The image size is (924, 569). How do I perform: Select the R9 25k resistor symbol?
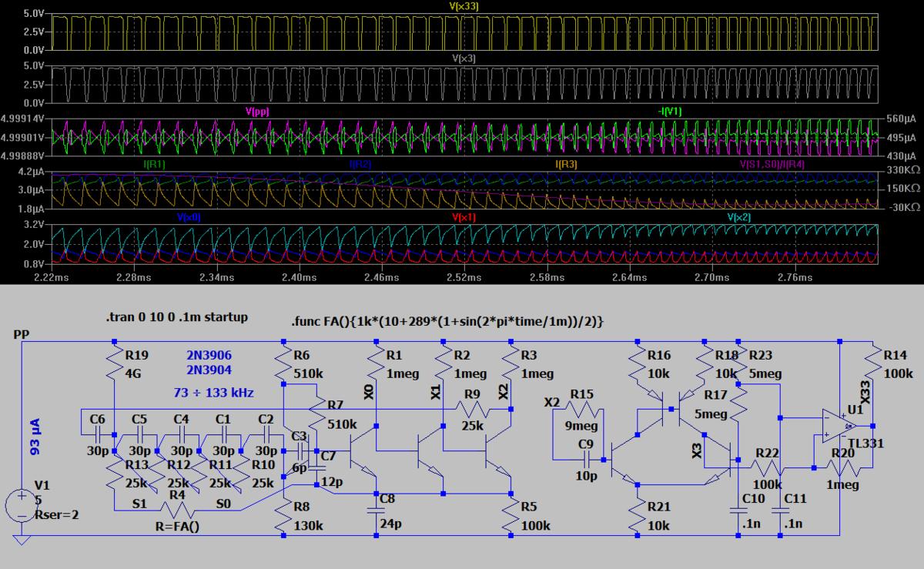tap(472, 410)
